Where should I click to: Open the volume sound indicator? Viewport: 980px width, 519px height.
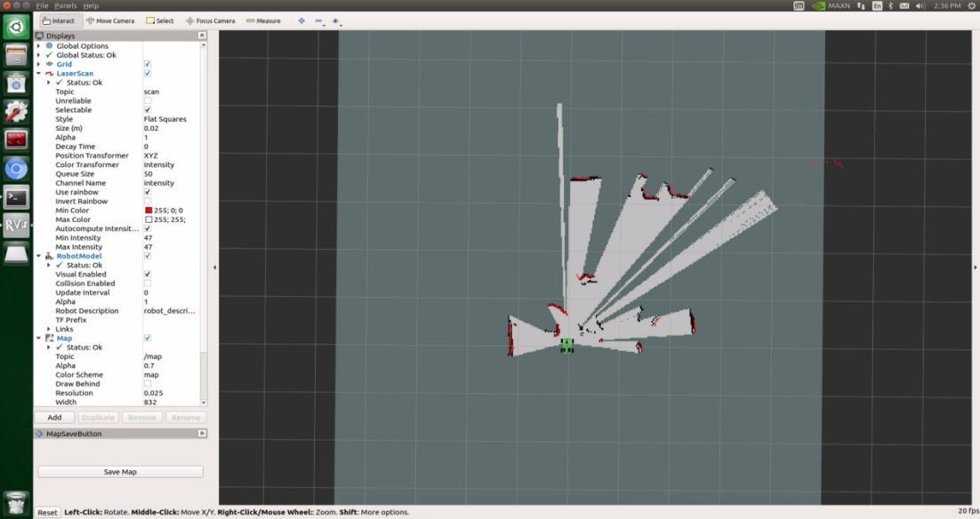click(920, 5)
